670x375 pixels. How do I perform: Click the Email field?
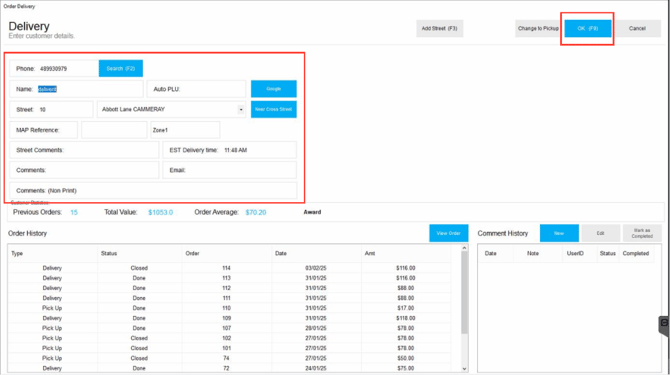click(x=229, y=170)
